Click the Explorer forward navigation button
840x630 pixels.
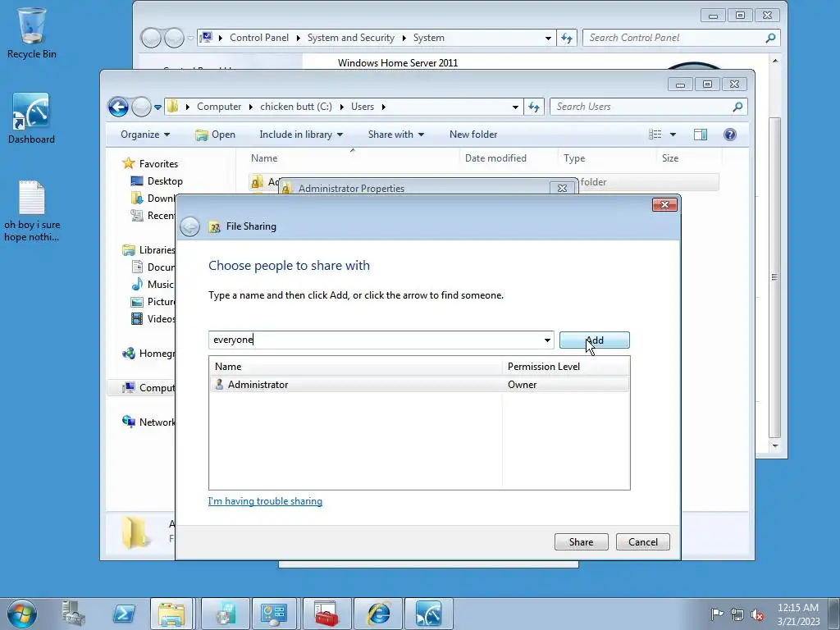pyautogui.click(x=141, y=107)
